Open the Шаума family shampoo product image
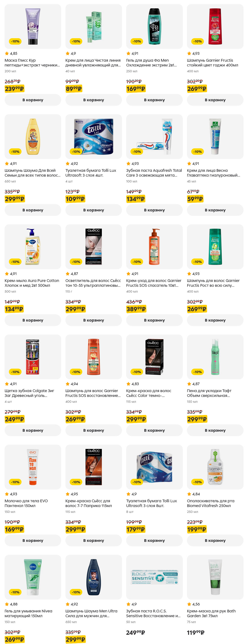 (x=33, y=136)
